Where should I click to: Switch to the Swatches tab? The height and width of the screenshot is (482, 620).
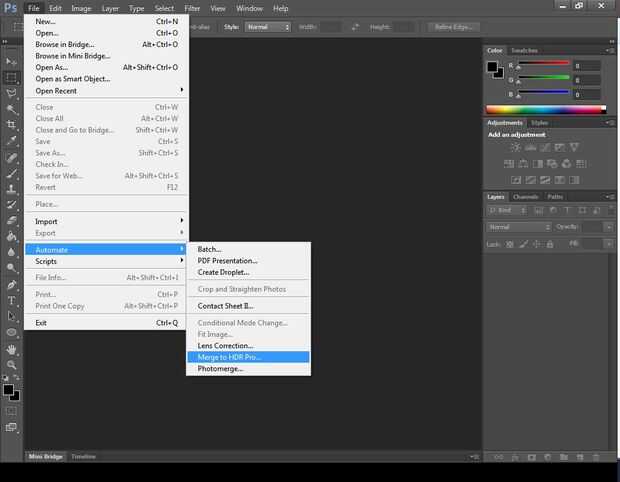click(x=524, y=50)
